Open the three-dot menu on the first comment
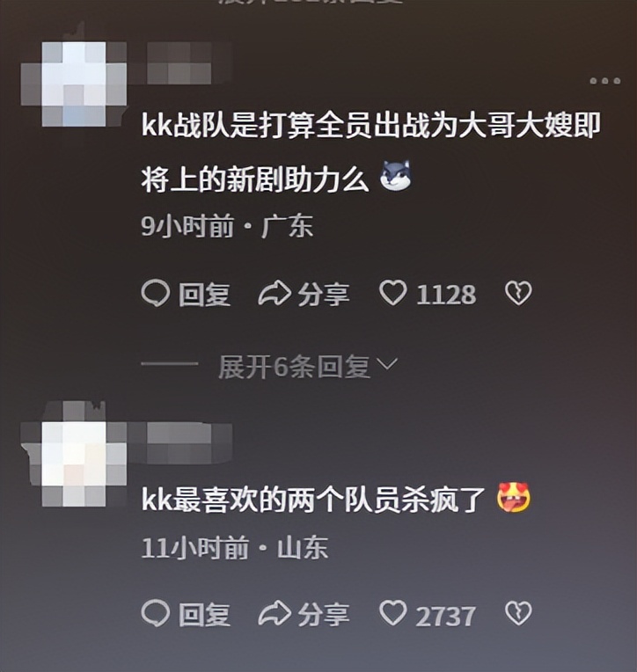 pyautogui.click(x=604, y=81)
